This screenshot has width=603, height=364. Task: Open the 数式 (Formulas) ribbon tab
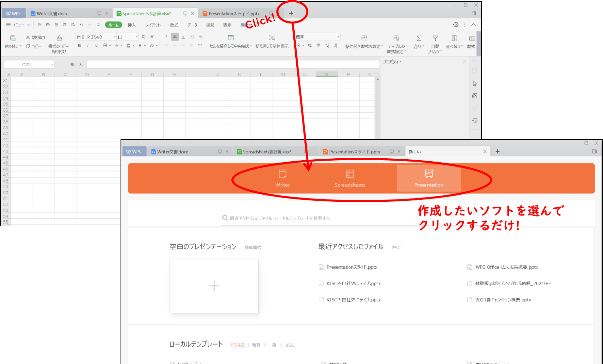click(174, 25)
